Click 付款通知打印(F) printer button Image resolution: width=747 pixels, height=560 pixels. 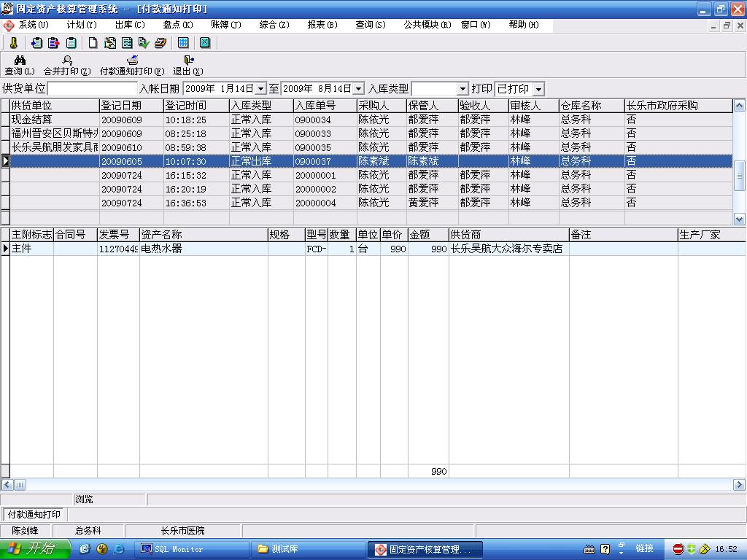(132, 66)
